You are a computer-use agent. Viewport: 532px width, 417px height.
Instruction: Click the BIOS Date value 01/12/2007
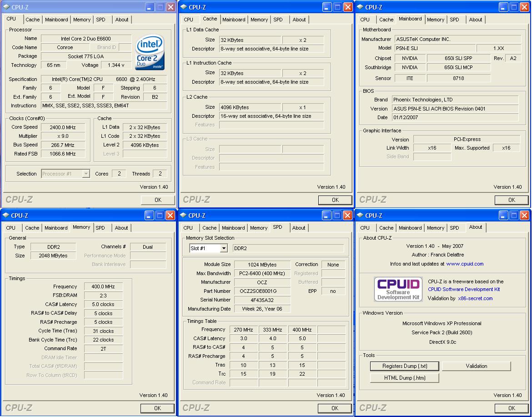455,117
